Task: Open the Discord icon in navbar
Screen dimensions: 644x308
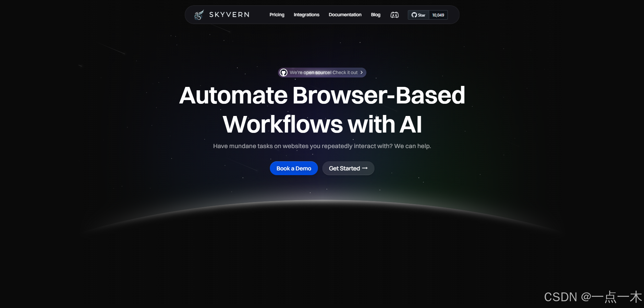Action: (x=394, y=15)
